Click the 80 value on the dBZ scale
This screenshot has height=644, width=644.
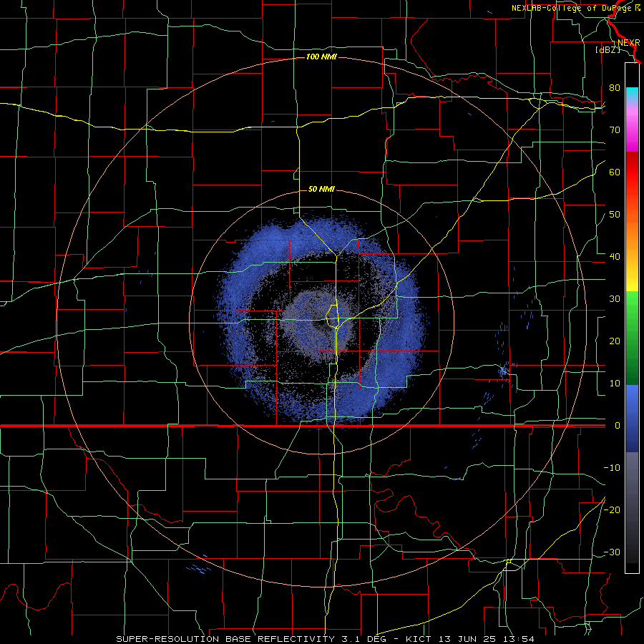pyautogui.click(x=615, y=87)
